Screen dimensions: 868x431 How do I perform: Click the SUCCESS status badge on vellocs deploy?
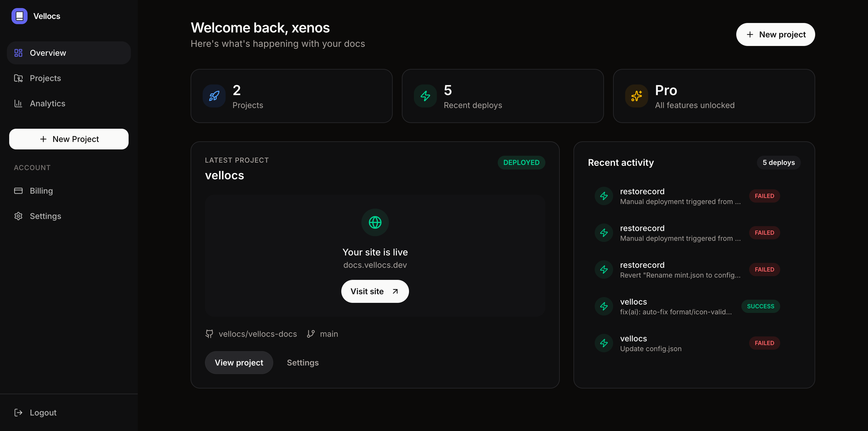[760, 306]
